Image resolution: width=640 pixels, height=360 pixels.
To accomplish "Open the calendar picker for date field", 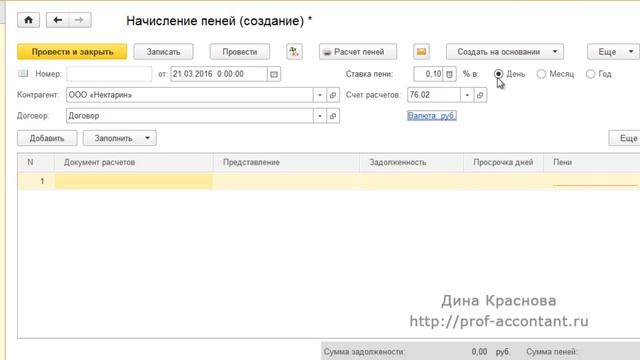I will coord(274,74).
